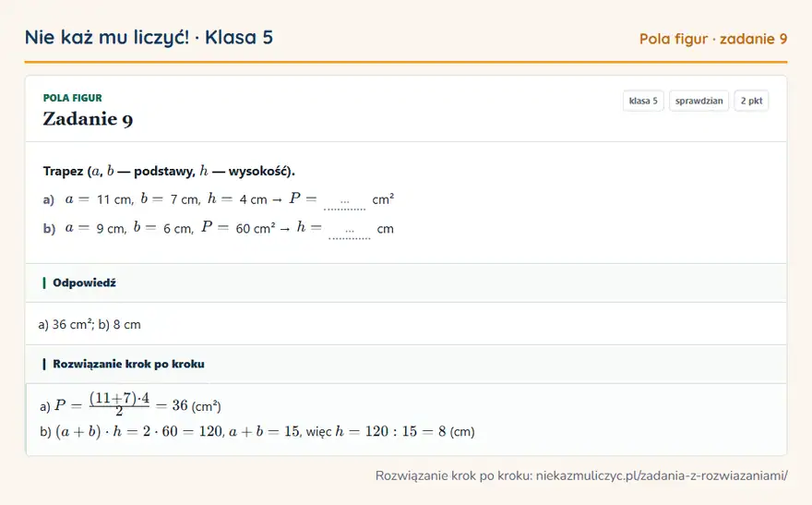Open the niekazmuliczyc.pl/zadania-z-rozwiazaniami/ link
This screenshot has width=812, height=505.
(662, 475)
